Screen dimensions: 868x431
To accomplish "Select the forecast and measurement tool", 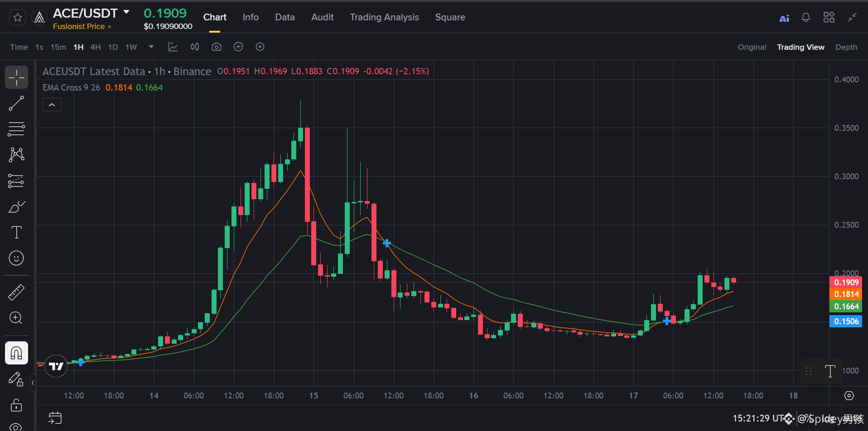I will point(16,181).
